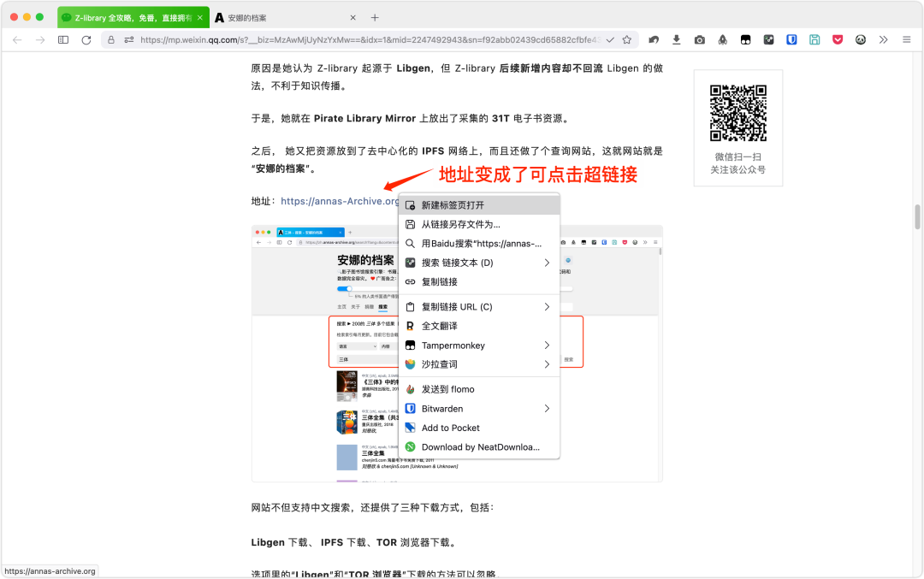
Task: Click the WeChat QR code image
Action: [x=737, y=113]
